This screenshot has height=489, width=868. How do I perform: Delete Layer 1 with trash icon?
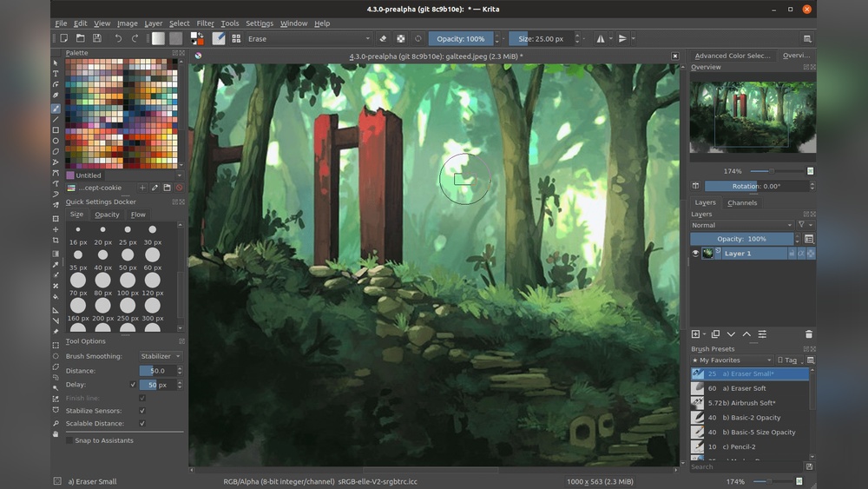click(x=809, y=334)
